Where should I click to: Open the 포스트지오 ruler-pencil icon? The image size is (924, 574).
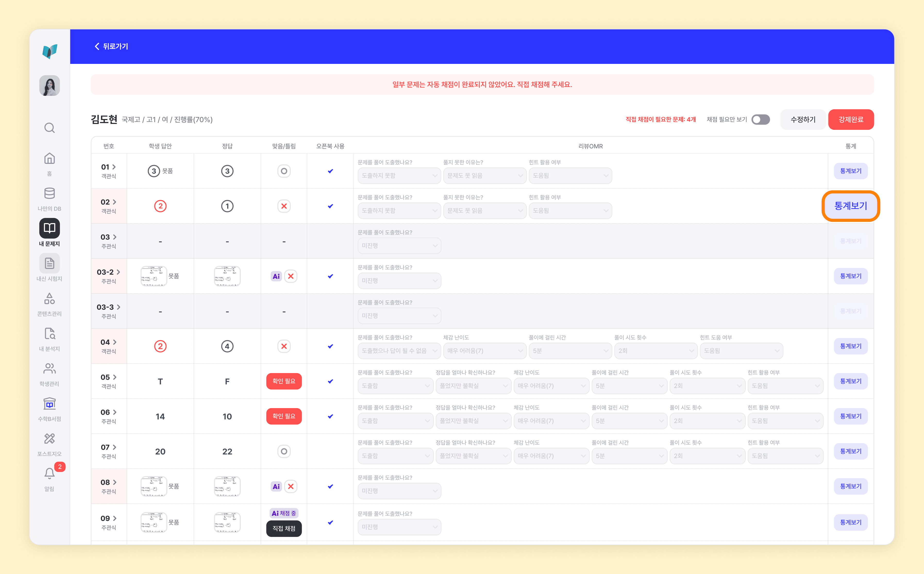tap(49, 438)
